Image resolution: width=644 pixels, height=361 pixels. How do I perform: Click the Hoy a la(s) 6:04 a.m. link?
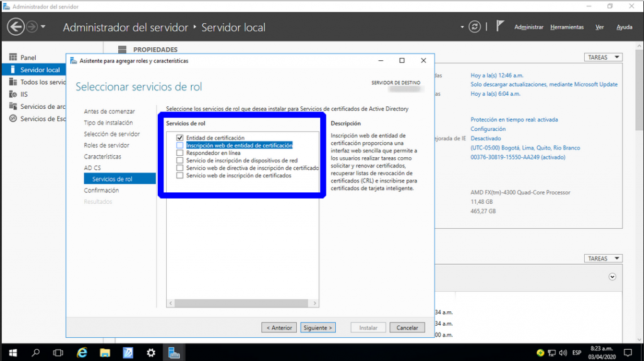[496, 94]
